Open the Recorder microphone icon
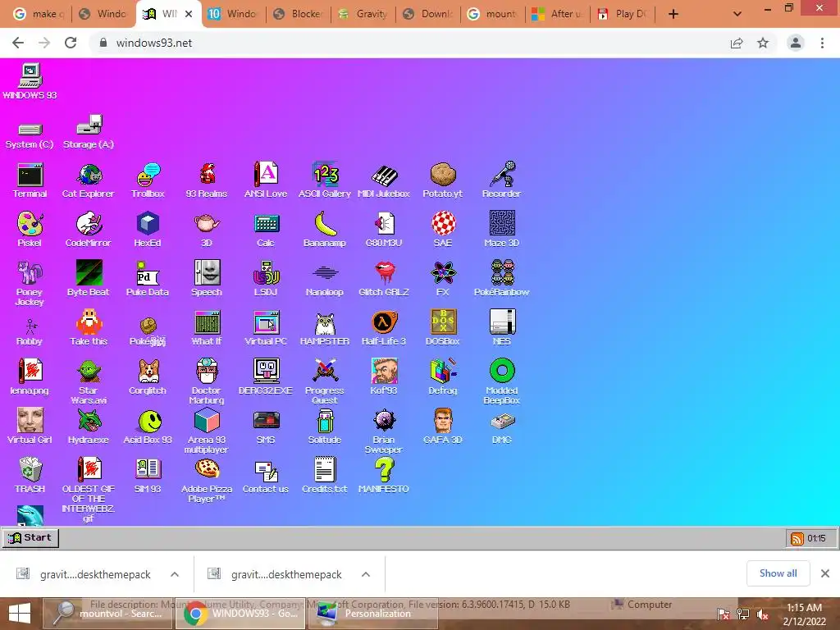 pyautogui.click(x=501, y=180)
